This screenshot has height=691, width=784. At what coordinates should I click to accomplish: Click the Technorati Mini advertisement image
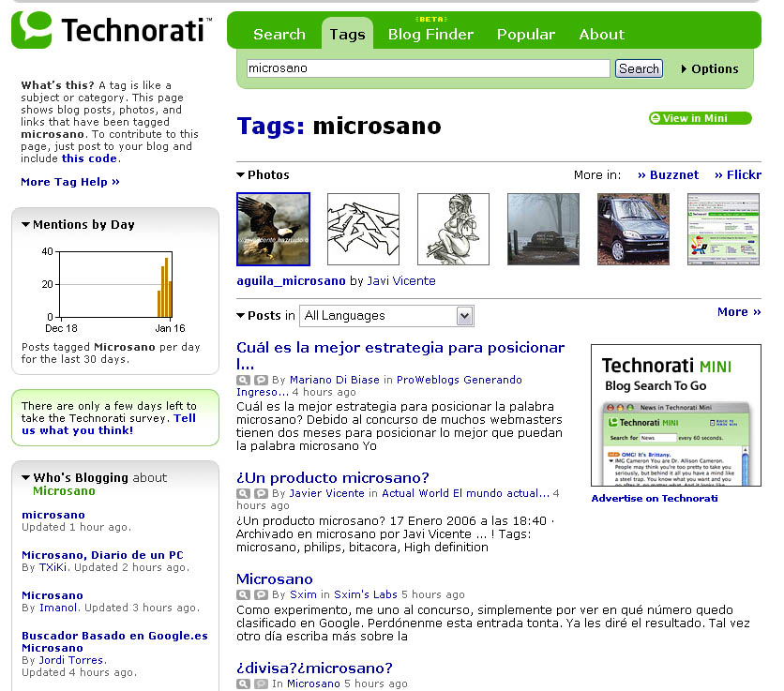click(x=676, y=415)
